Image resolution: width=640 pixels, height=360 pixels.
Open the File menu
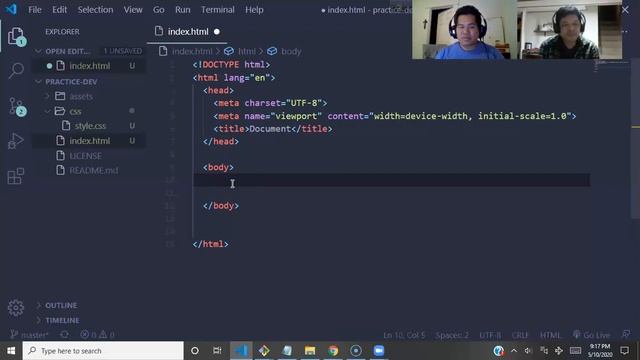35,9
